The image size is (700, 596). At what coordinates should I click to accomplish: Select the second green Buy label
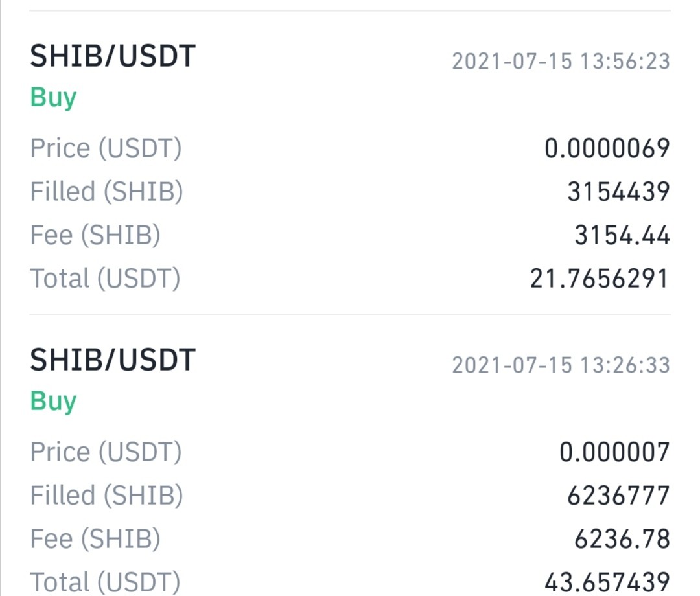click(53, 402)
